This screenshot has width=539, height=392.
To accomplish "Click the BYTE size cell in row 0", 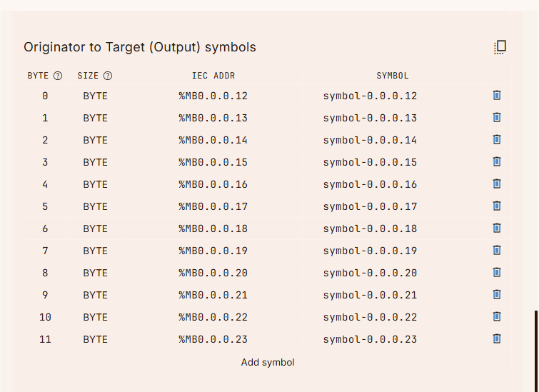I will point(95,96).
